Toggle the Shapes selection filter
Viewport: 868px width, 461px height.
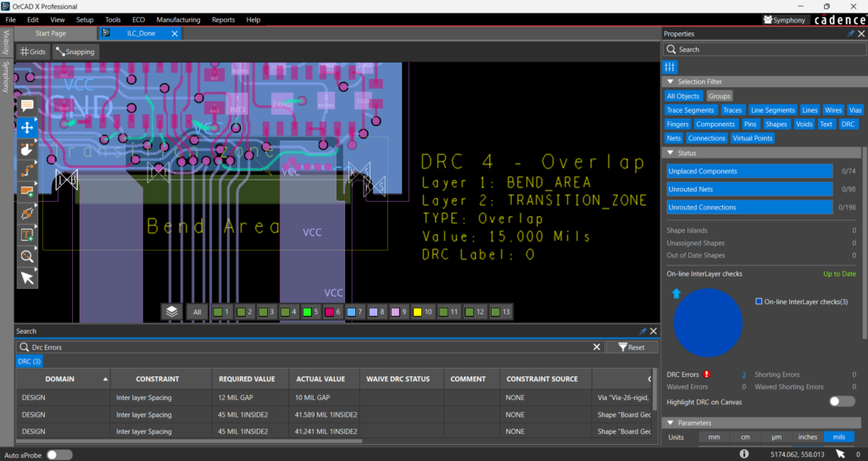click(776, 124)
